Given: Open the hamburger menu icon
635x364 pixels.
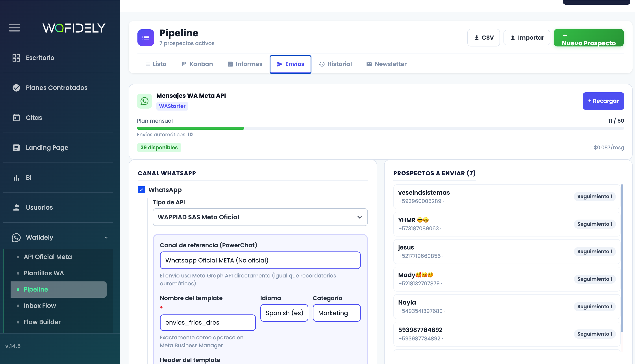Looking at the screenshot, I should point(15,28).
